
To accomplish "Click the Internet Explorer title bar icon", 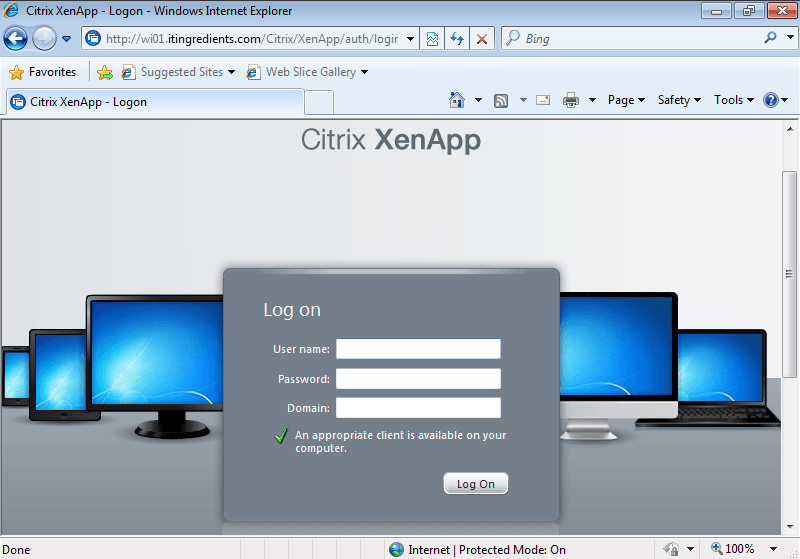I will coord(11,10).
